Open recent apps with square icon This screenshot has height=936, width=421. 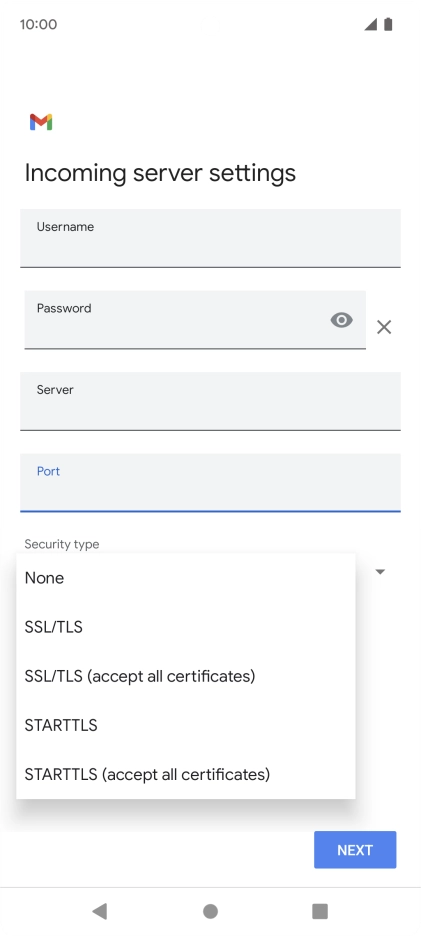pyautogui.click(x=320, y=911)
